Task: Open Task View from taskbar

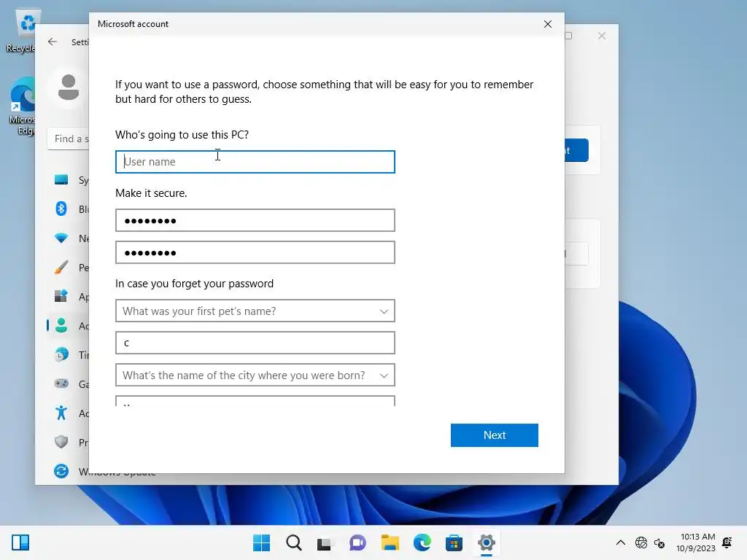Action: point(325,542)
